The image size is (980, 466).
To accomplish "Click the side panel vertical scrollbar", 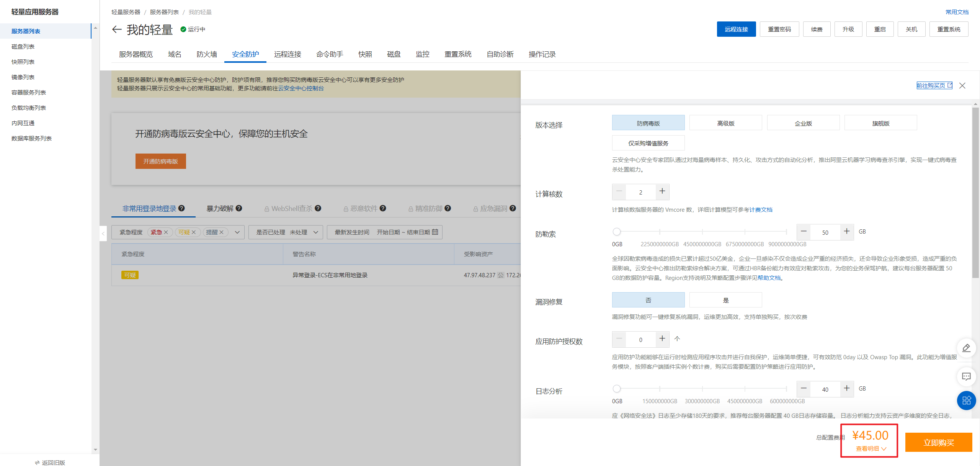I will coord(975,193).
